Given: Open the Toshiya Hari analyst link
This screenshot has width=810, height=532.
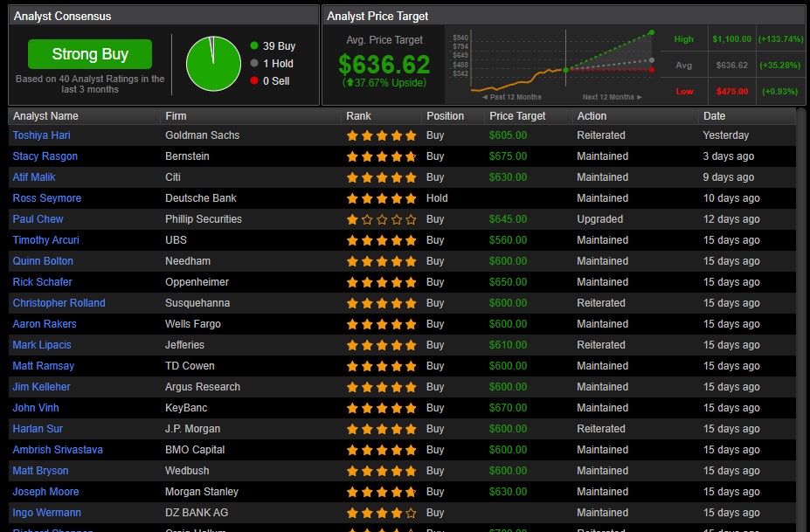Looking at the screenshot, I should 41,135.
